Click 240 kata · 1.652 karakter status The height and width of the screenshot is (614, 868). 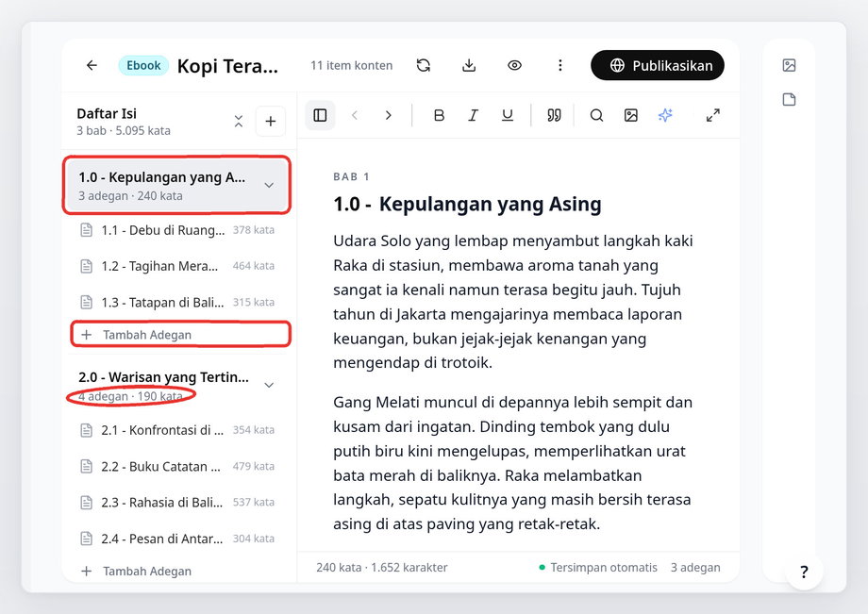(x=382, y=568)
